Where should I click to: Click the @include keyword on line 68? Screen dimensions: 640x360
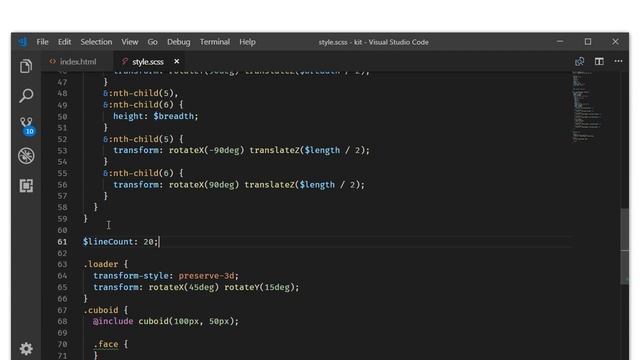(x=113, y=321)
